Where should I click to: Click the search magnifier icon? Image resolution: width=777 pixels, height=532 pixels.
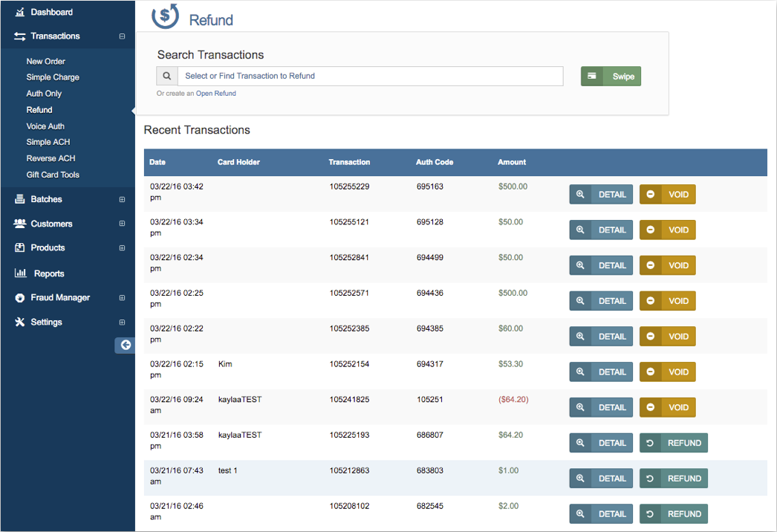pyautogui.click(x=167, y=76)
